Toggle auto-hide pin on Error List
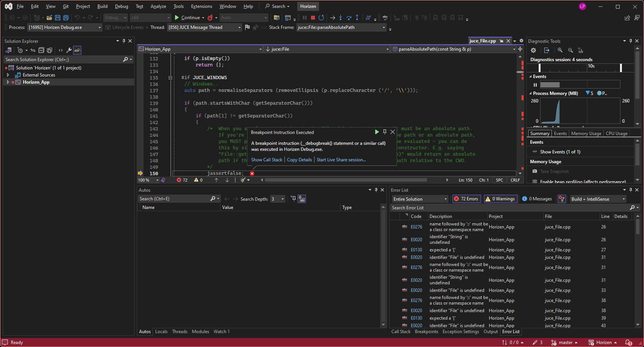The height and width of the screenshot is (347, 644). pyautogui.click(x=631, y=190)
